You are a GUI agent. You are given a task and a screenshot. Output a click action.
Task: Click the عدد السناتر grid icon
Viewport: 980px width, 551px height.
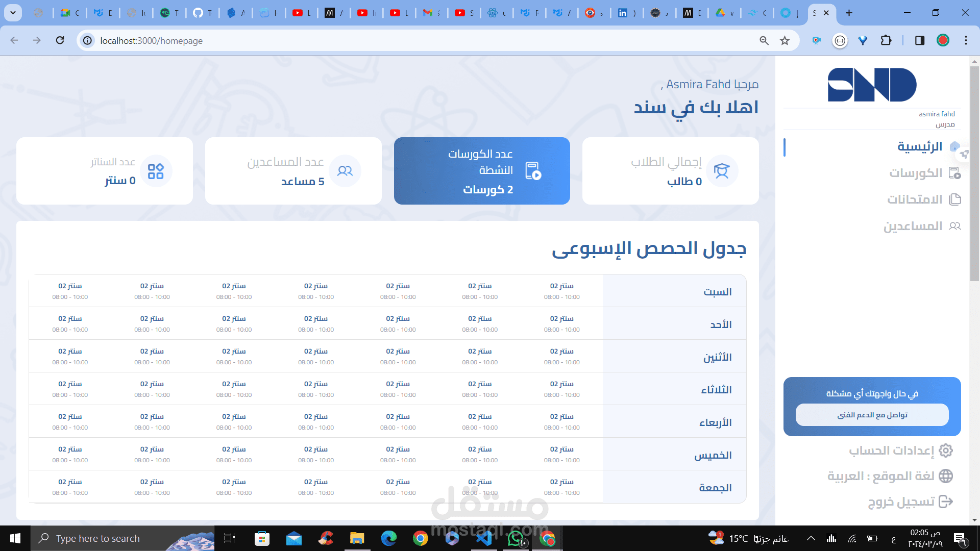click(157, 171)
